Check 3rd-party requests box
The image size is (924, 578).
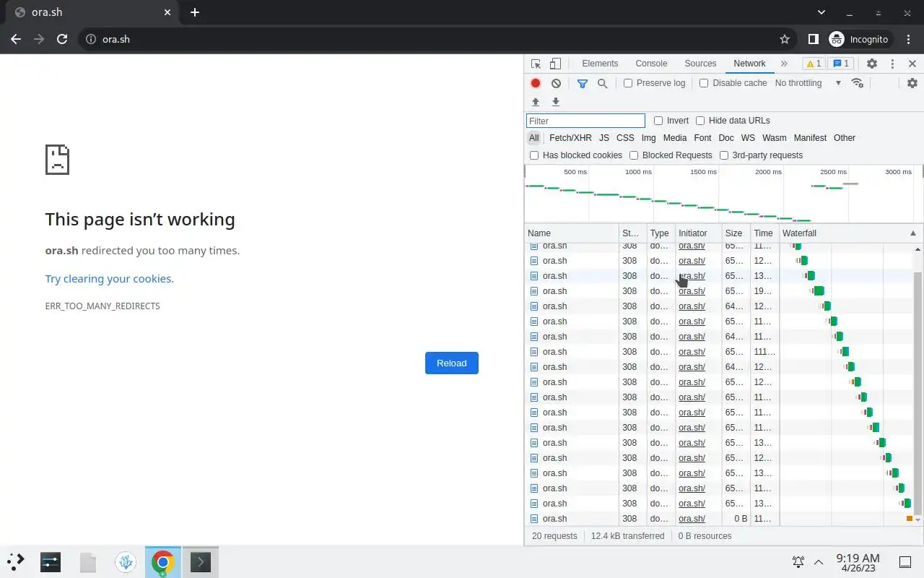(x=724, y=155)
